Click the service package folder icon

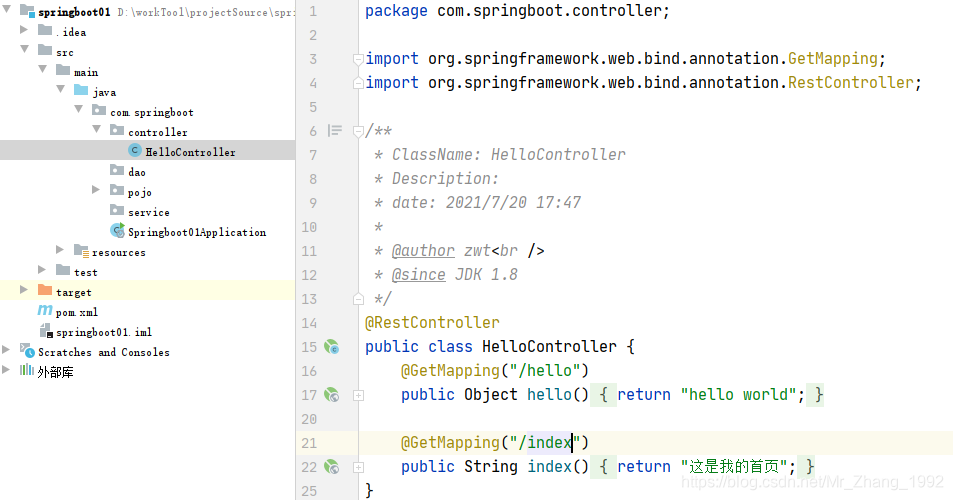point(117,210)
